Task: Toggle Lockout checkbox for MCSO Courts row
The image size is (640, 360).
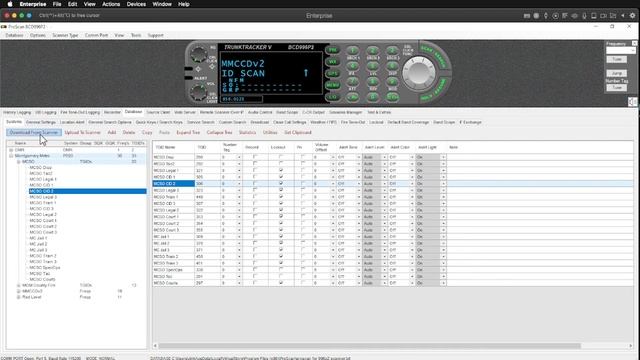Action: [x=281, y=283]
